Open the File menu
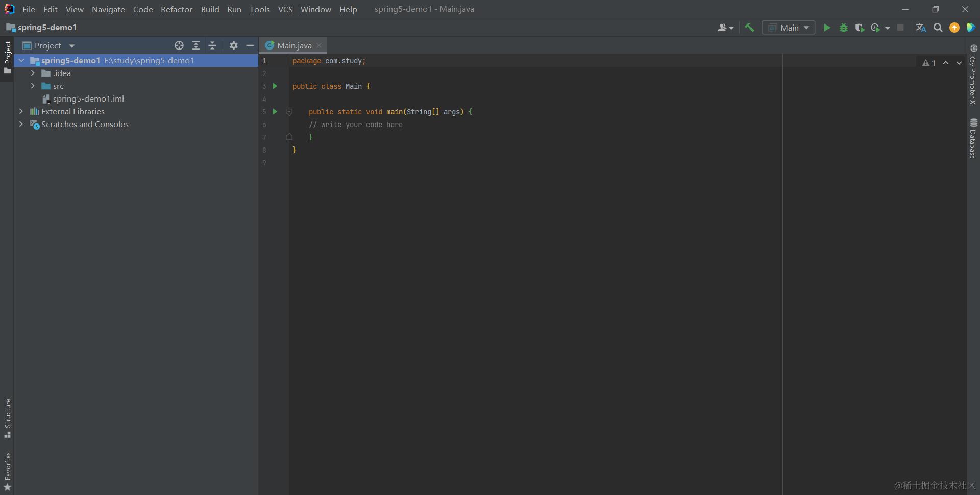The image size is (980, 495). click(29, 9)
